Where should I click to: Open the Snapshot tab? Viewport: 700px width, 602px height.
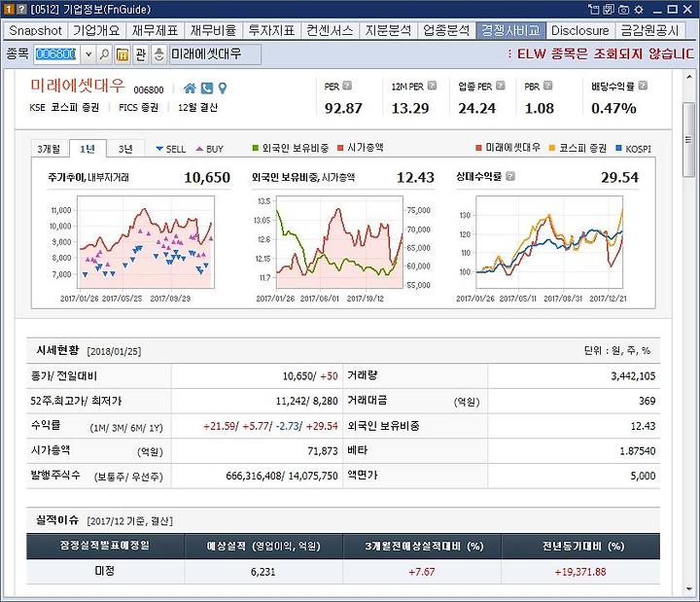[x=35, y=30]
